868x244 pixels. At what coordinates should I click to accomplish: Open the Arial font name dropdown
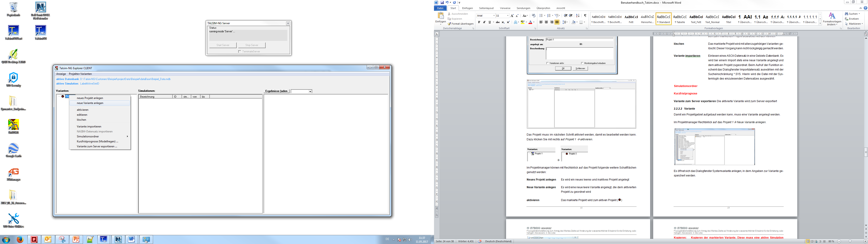pyautogui.click(x=494, y=16)
